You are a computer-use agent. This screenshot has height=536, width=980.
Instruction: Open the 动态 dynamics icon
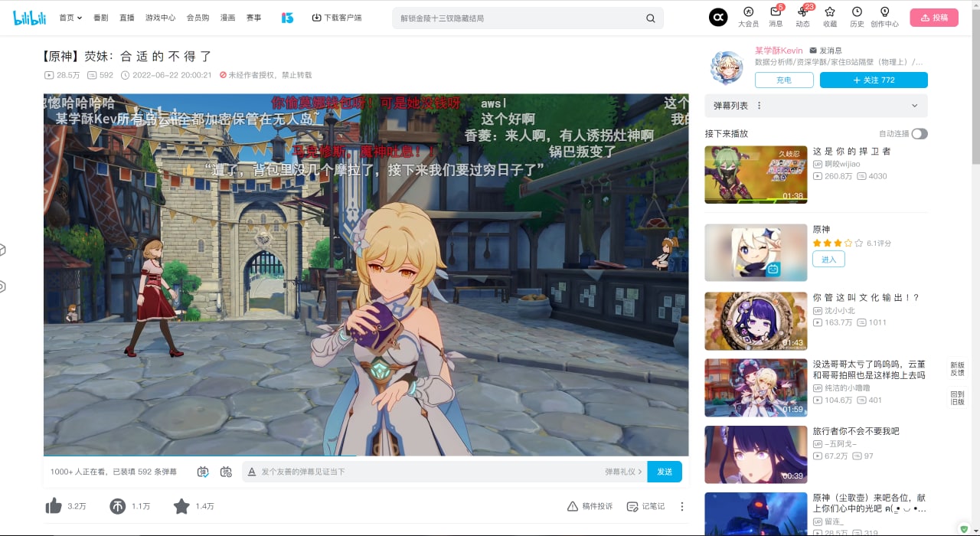pyautogui.click(x=802, y=13)
